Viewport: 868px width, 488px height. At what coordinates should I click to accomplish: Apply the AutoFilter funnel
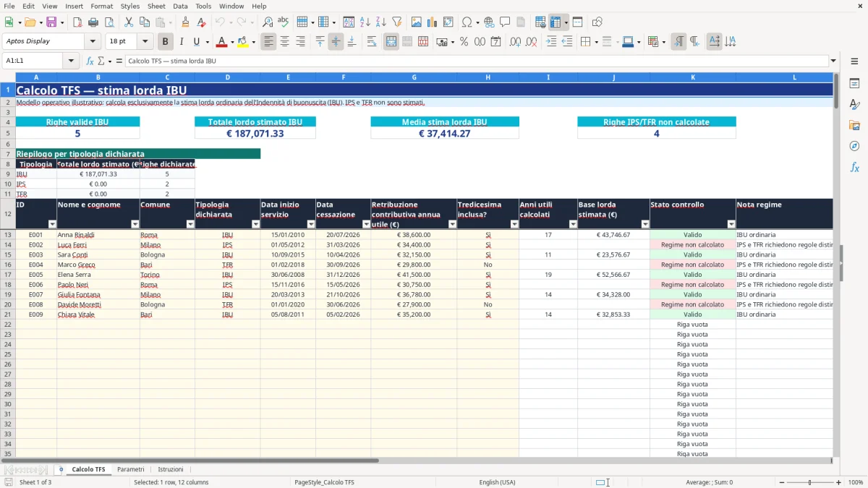(x=397, y=22)
